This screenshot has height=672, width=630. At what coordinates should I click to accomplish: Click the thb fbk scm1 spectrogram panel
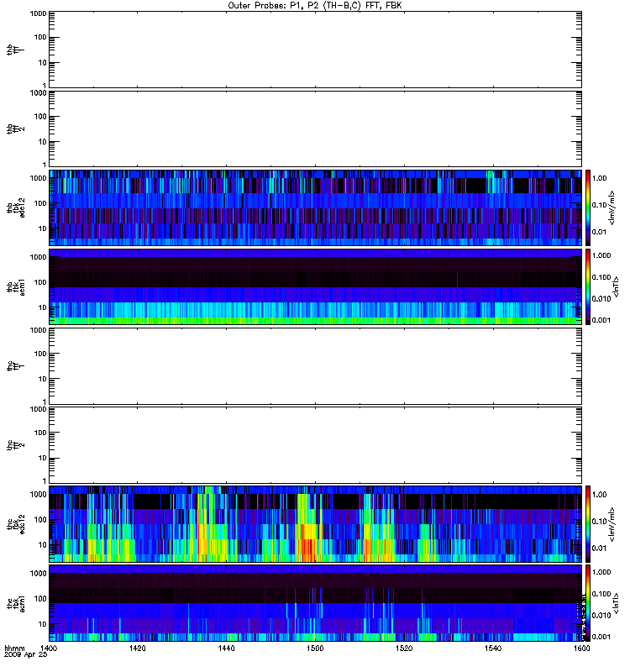point(315,286)
